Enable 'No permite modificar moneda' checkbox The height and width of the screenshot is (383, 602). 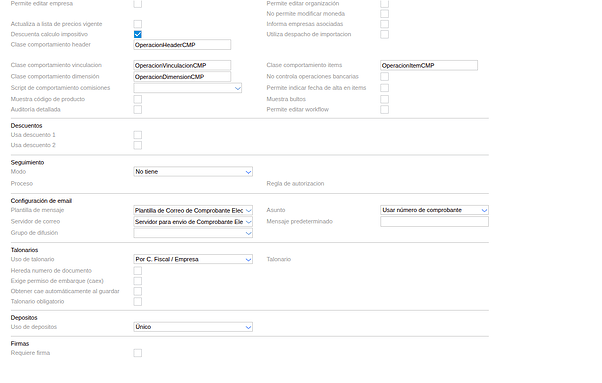[384, 14]
